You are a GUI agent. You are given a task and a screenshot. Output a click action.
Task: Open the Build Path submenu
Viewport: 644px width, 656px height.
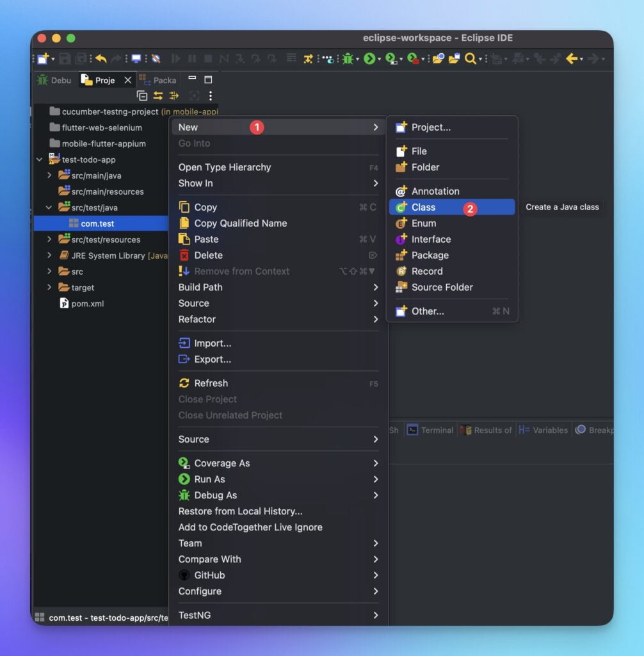point(278,287)
